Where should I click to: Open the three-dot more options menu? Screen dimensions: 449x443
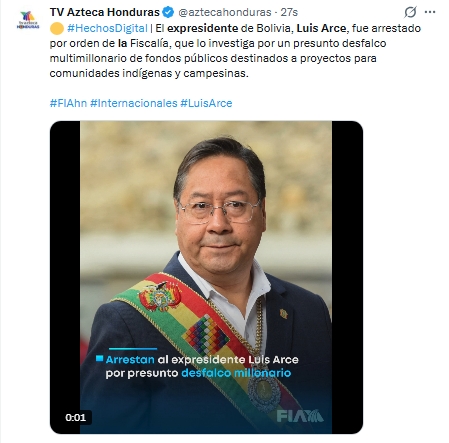point(430,12)
